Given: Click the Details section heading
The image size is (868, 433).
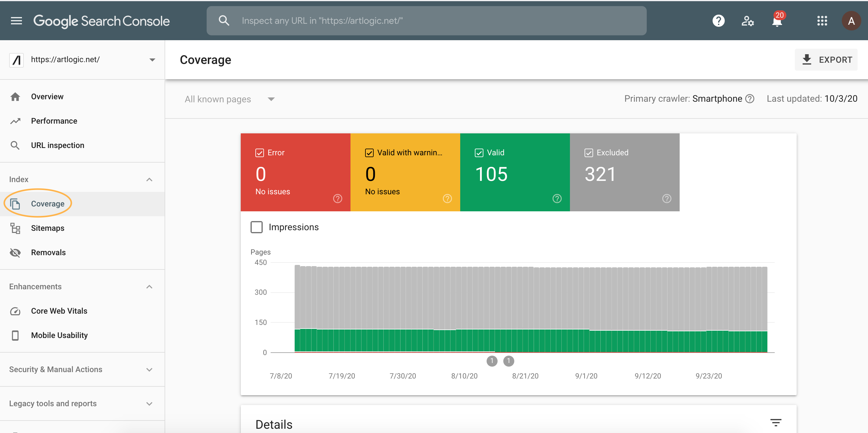Looking at the screenshot, I should [274, 424].
